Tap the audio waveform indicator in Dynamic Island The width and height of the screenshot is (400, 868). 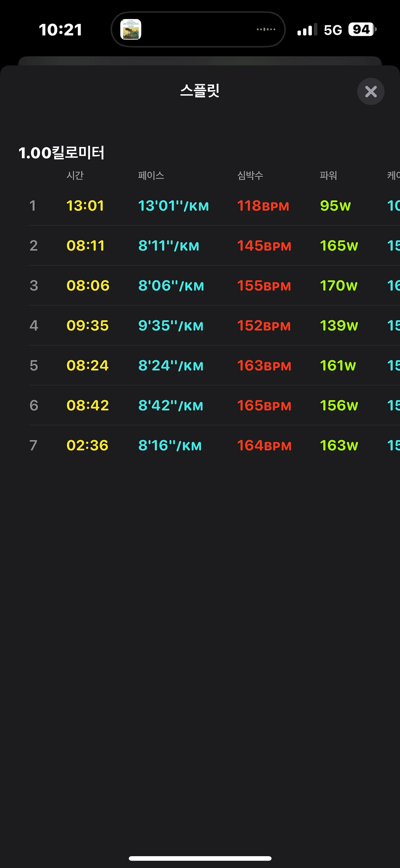[x=266, y=29]
